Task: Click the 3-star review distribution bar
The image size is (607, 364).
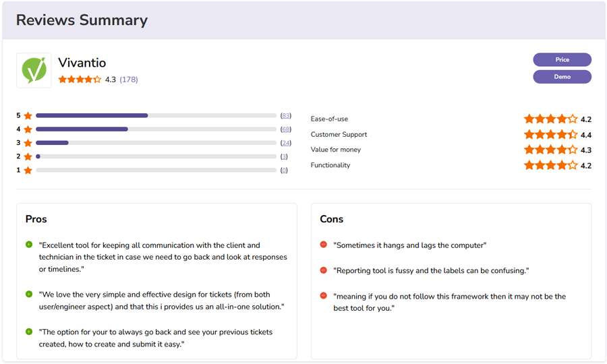Action: pos(156,143)
